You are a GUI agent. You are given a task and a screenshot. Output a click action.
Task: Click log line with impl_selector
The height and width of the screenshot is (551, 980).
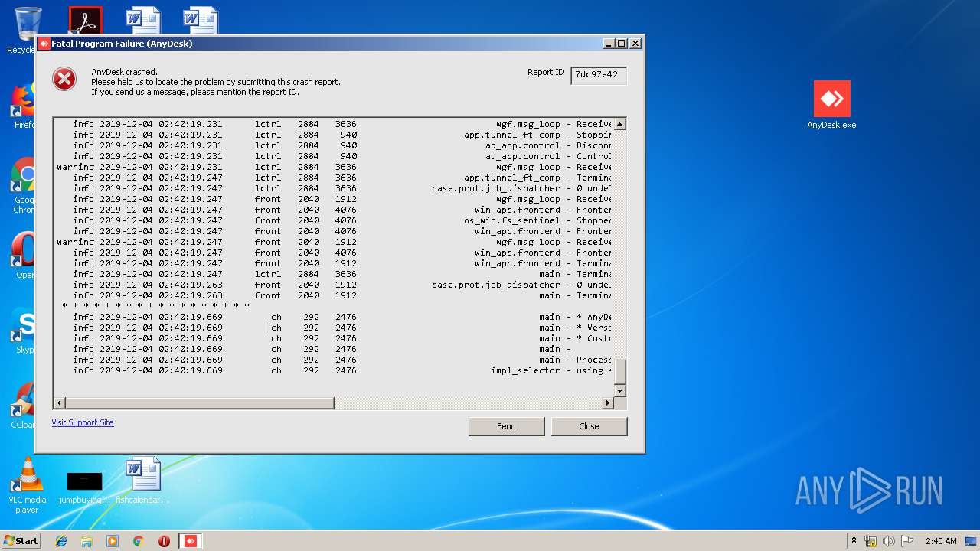334,370
